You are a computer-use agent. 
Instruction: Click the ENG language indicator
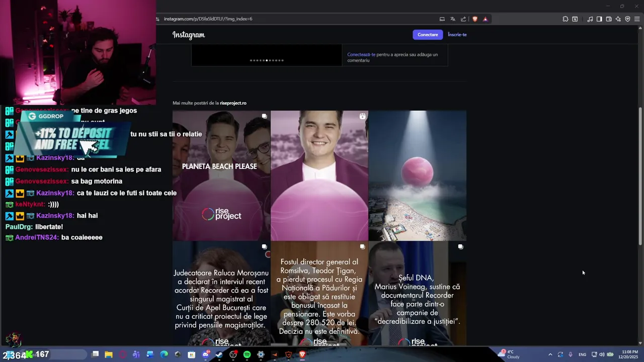pyautogui.click(x=582, y=354)
